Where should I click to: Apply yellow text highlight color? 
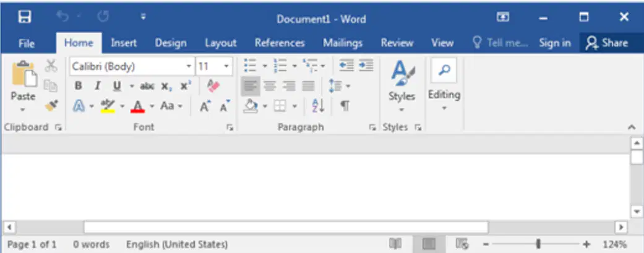[x=108, y=106]
